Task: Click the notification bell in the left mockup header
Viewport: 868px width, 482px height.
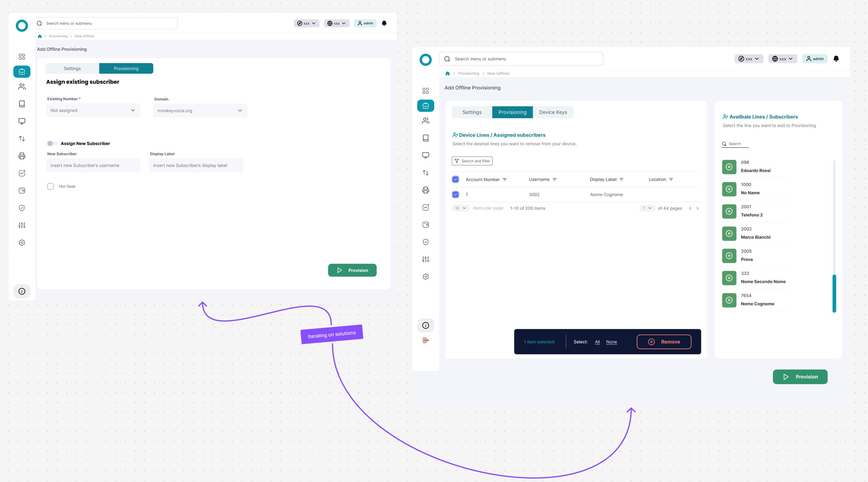Action: point(384,23)
